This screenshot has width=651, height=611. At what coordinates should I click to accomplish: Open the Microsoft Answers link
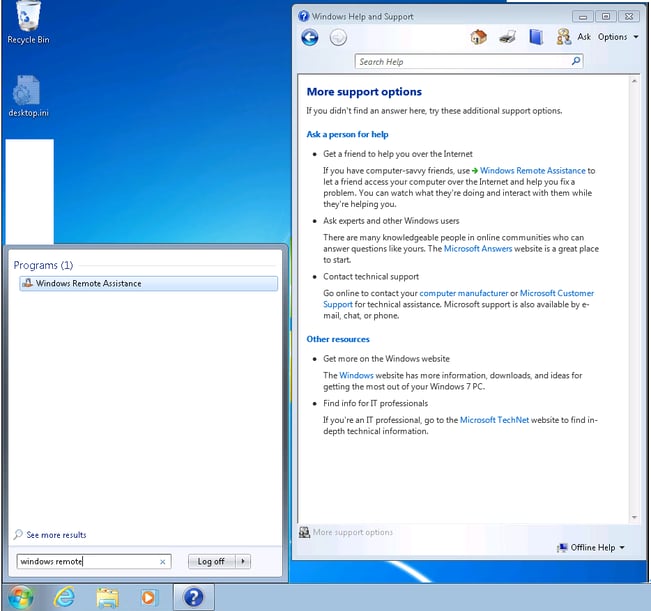coord(478,249)
